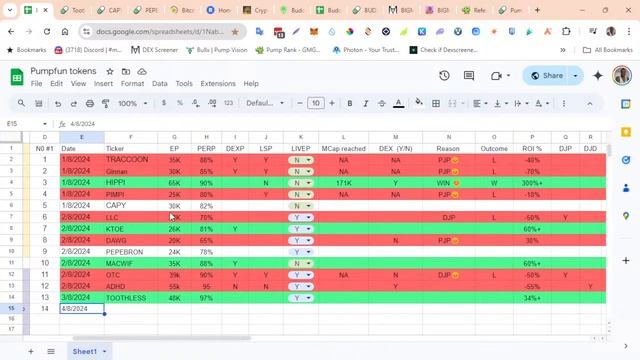Open LIVEP dropdown in LLC row
Image resolution: width=640 pixels, height=360 pixels.
pyautogui.click(x=301, y=218)
